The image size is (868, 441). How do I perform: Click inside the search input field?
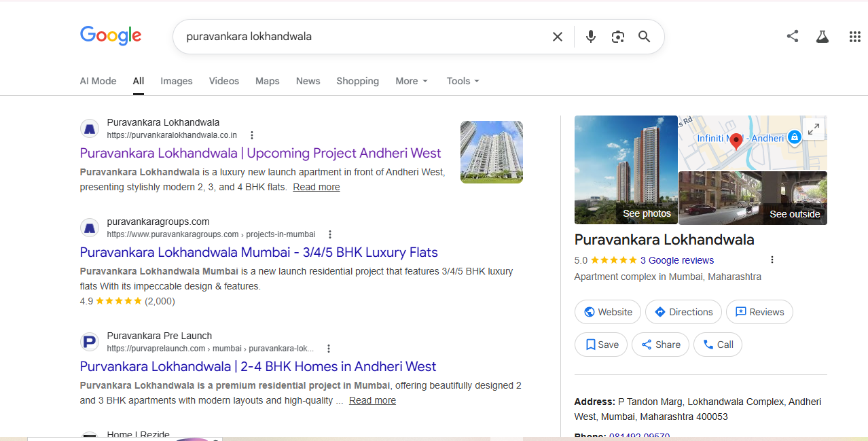[360, 37]
